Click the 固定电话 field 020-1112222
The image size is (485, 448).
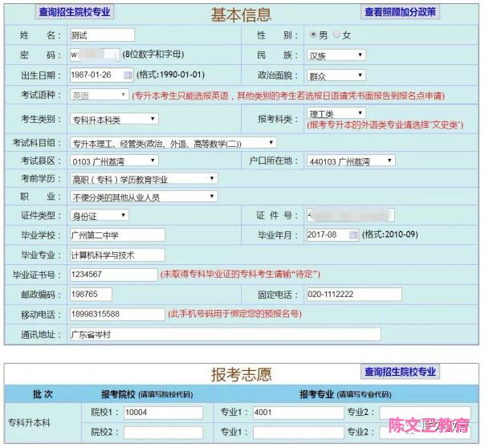click(x=354, y=294)
